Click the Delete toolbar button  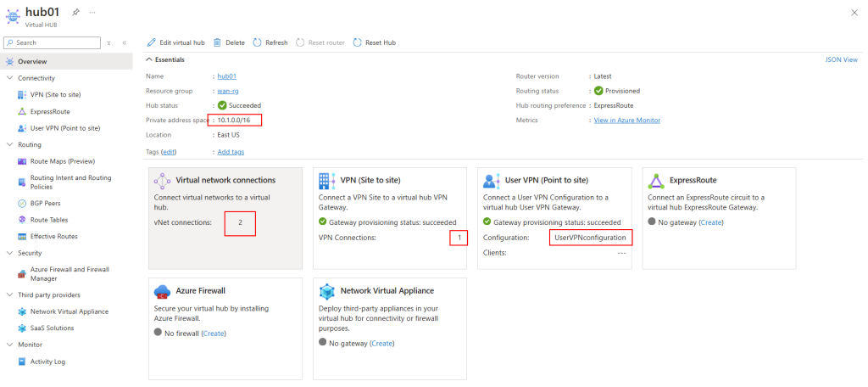click(229, 42)
